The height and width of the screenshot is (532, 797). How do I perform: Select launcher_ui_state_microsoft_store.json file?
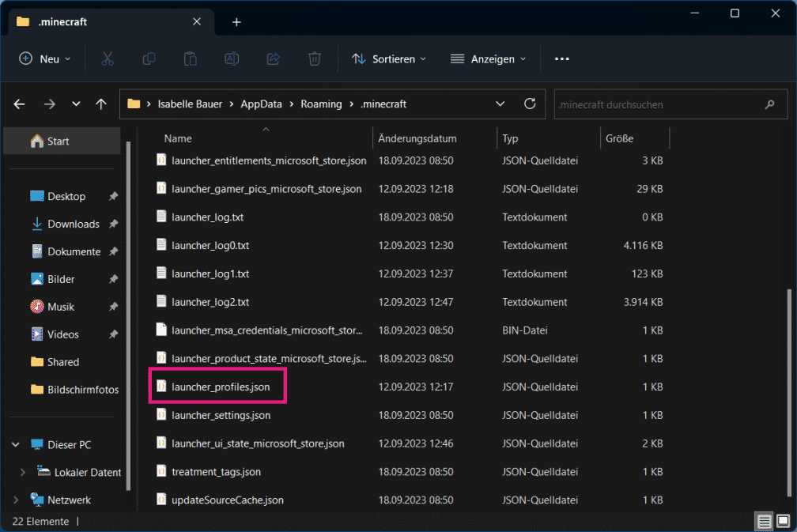point(258,443)
